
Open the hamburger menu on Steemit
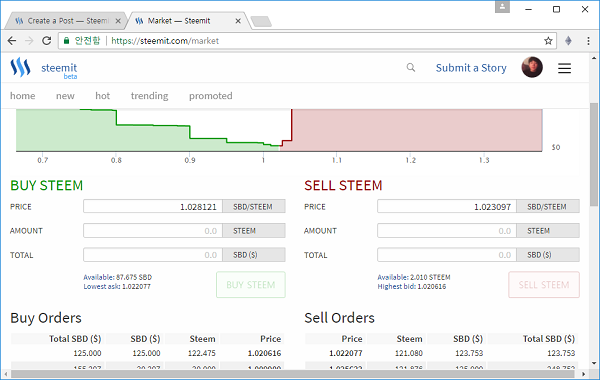564,68
